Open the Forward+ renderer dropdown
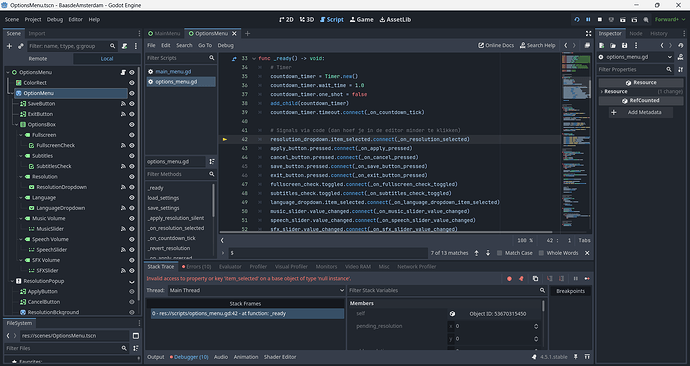Viewport: 690px width, 366px height. click(x=670, y=19)
